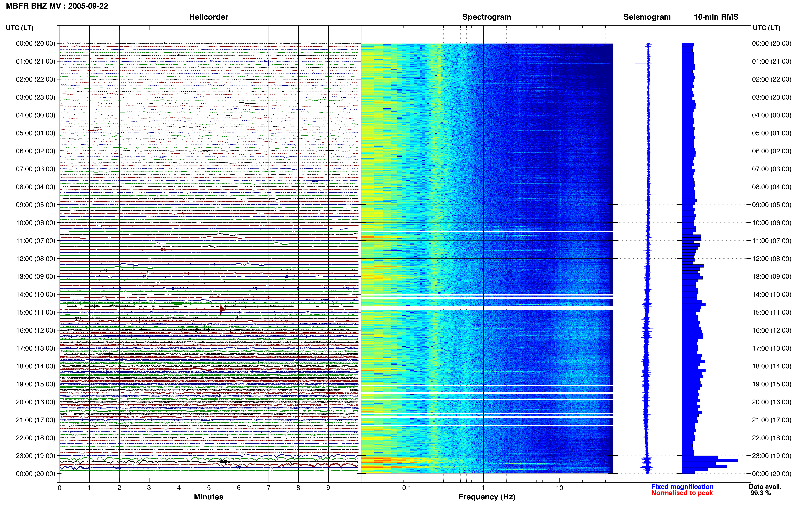
Task: Select the Seismogram panel heading
Action: pyautogui.click(x=647, y=17)
